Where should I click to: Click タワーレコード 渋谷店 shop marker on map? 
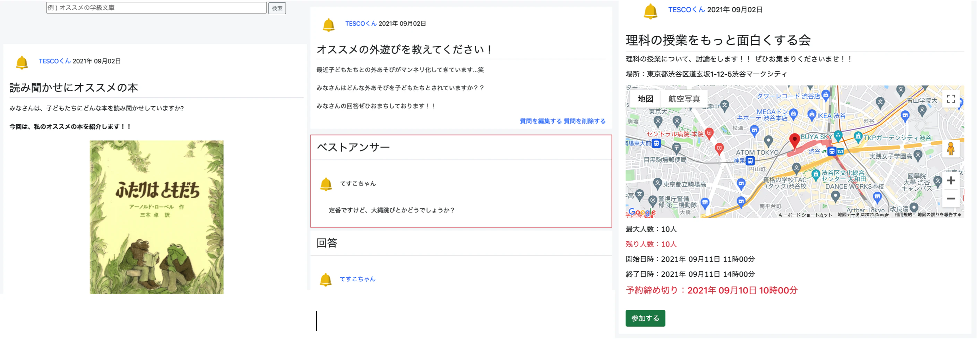(x=826, y=95)
